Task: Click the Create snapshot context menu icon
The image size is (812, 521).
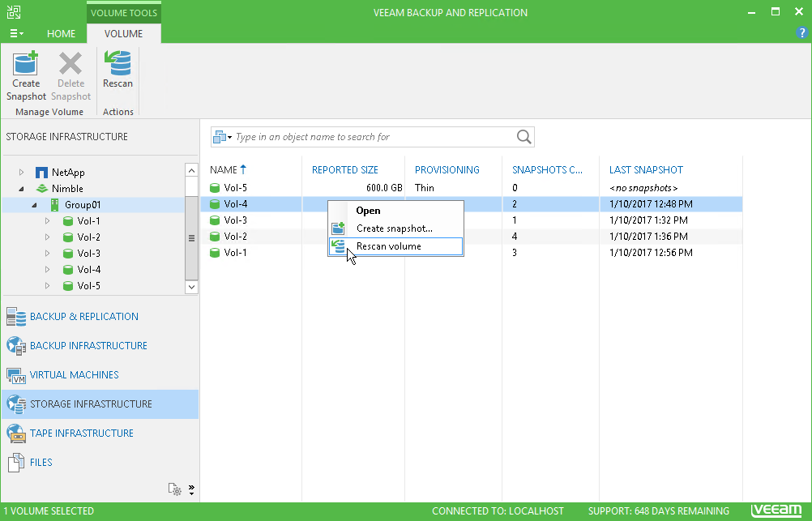Action: (338, 228)
